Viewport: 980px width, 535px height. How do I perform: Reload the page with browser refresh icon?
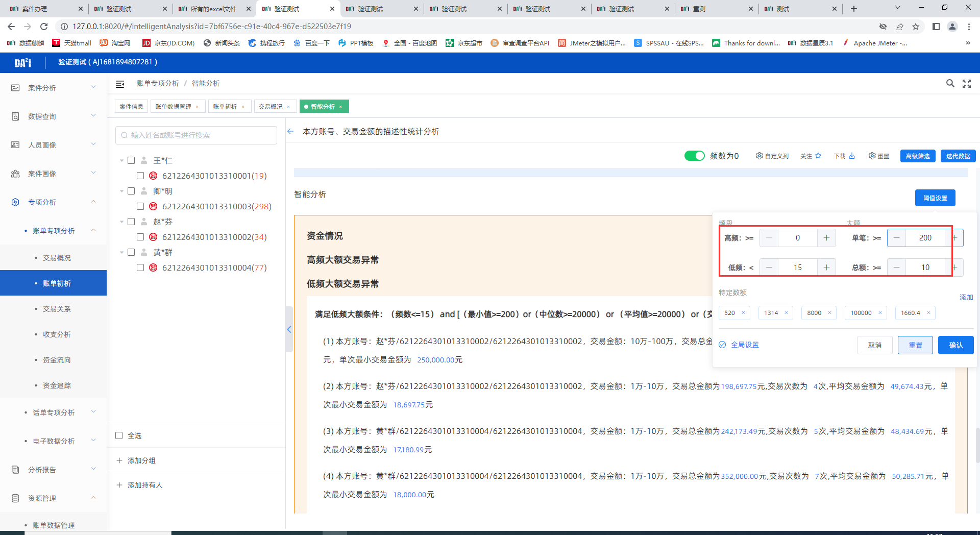pyautogui.click(x=44, y=27)
